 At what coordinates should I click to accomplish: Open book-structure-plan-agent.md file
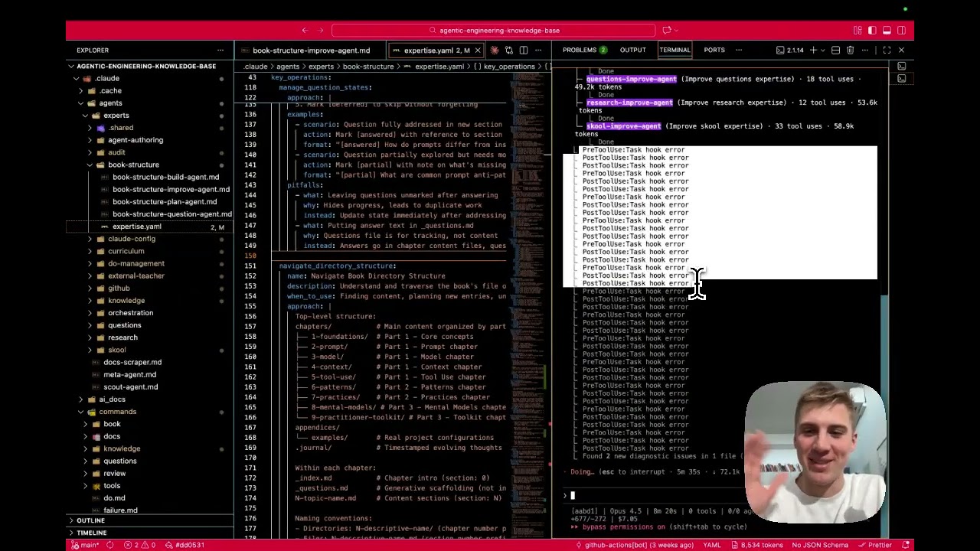click(165, 202)
